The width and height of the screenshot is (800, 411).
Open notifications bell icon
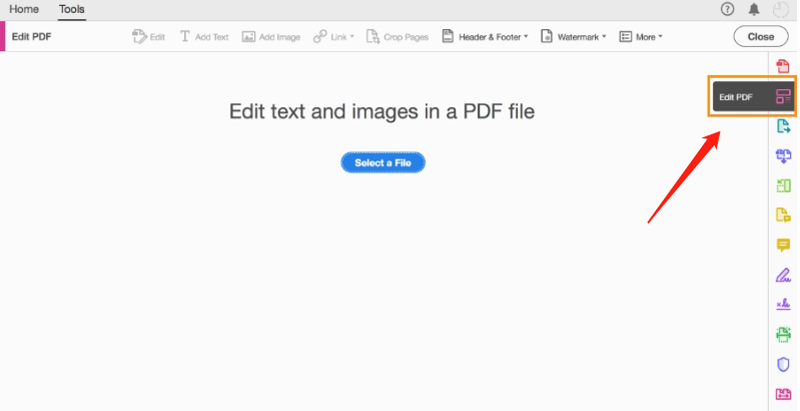(754, 9)
